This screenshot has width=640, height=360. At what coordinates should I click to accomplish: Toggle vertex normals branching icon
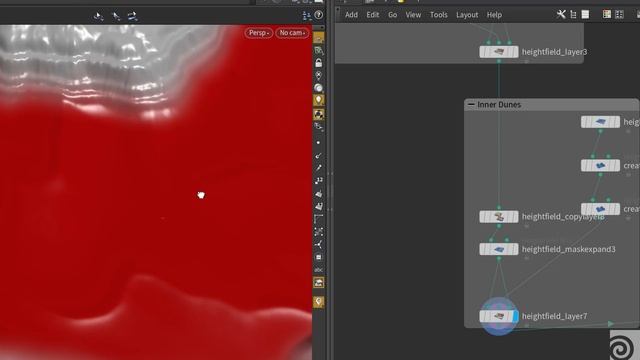[318, 244]
